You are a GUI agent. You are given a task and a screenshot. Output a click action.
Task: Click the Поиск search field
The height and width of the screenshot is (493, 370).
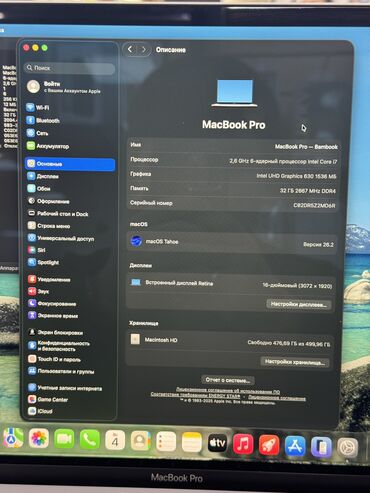click(x=70, y=68)
